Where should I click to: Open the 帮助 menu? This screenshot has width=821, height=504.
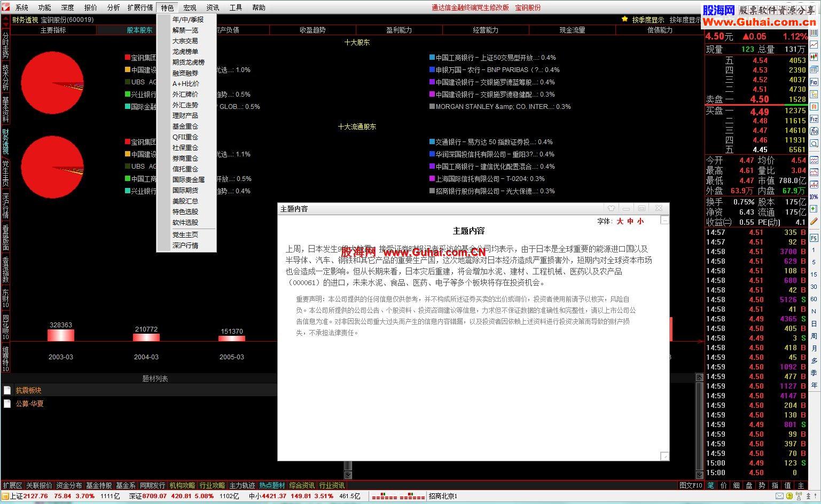pyautogui.click(x=259, y=7)
